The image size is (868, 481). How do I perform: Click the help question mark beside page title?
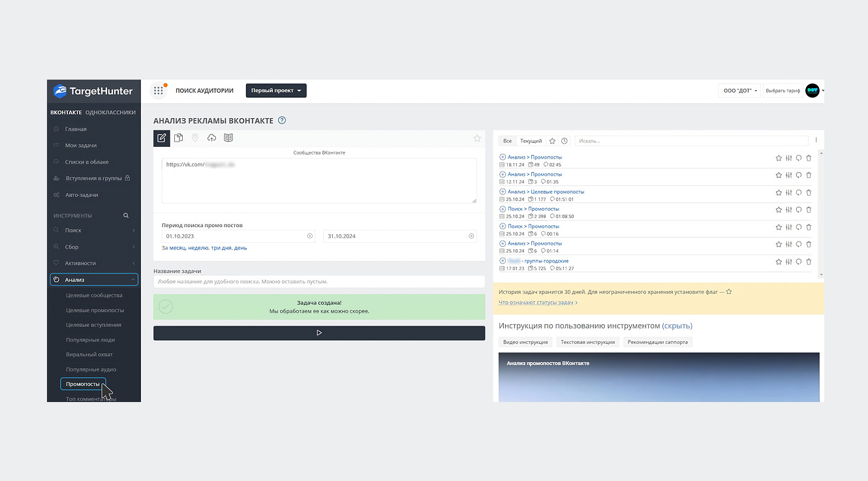coord(282,120)
